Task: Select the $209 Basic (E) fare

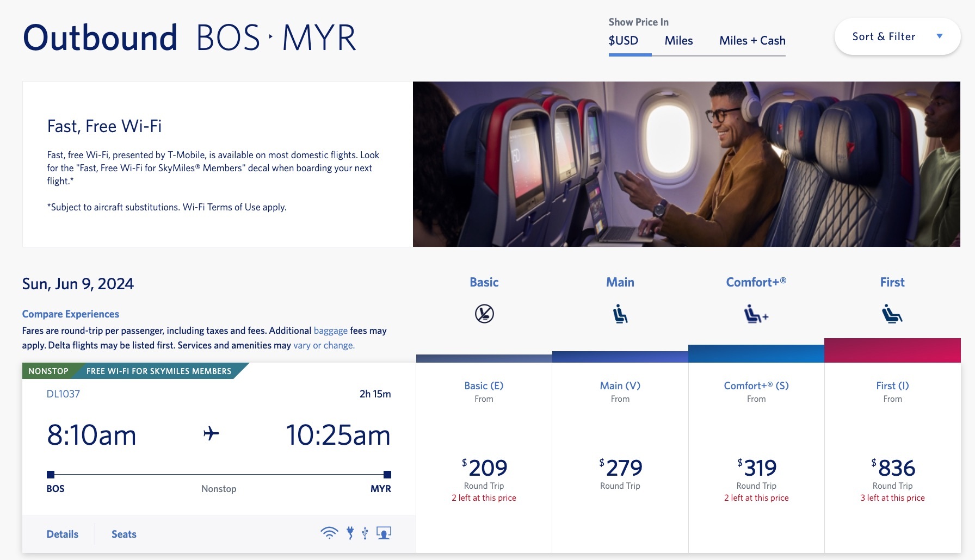Action: point(484,468)
